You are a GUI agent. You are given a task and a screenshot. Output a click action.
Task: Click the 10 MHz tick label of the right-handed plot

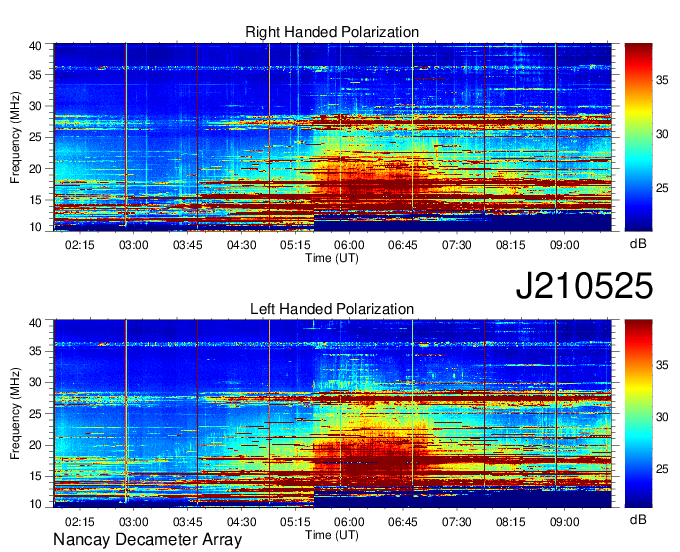tap(35, 227)
